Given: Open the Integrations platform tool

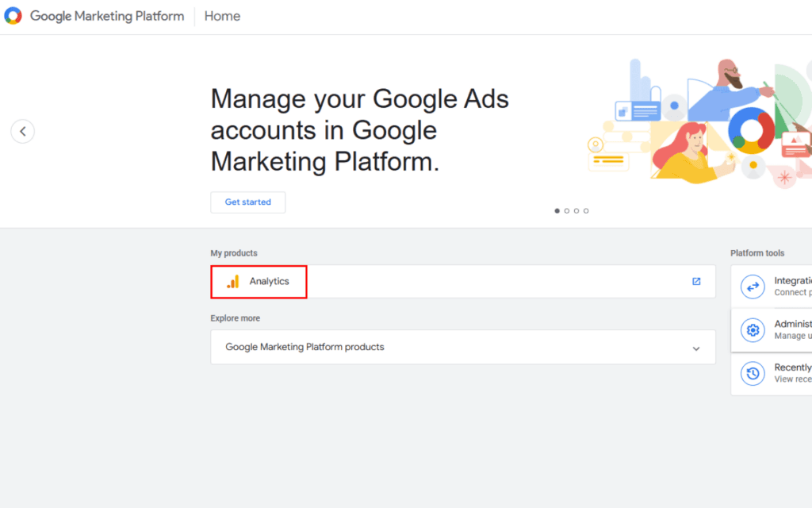Looking at the screenshot, I should 772,287.
